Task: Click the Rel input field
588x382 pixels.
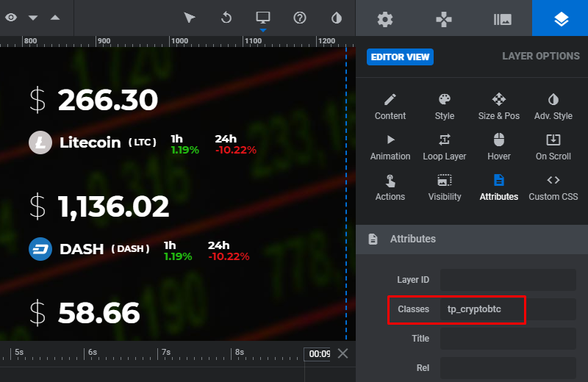Action: [x=508, y=368]
